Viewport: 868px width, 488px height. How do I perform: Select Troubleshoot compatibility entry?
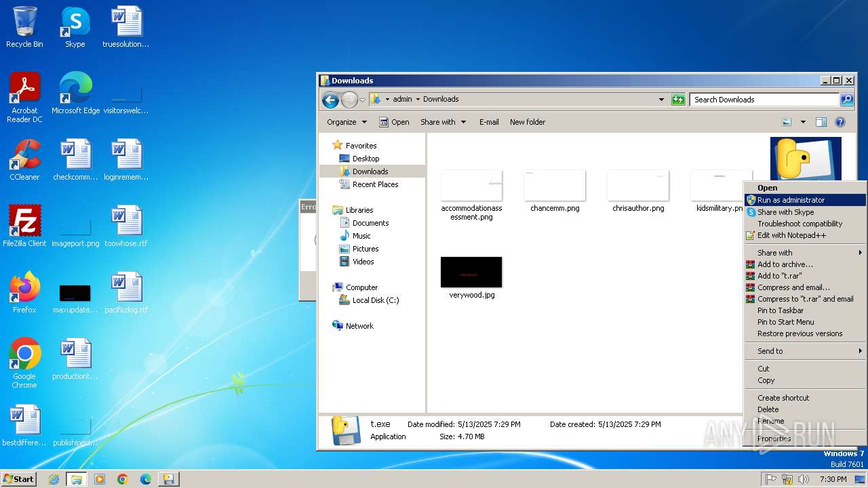(805, 224)
